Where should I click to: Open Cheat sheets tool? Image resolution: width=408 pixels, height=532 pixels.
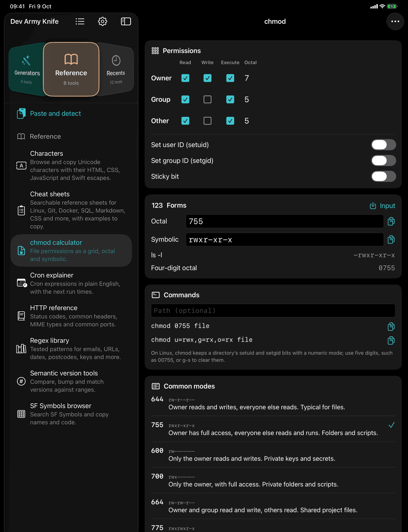71,210
